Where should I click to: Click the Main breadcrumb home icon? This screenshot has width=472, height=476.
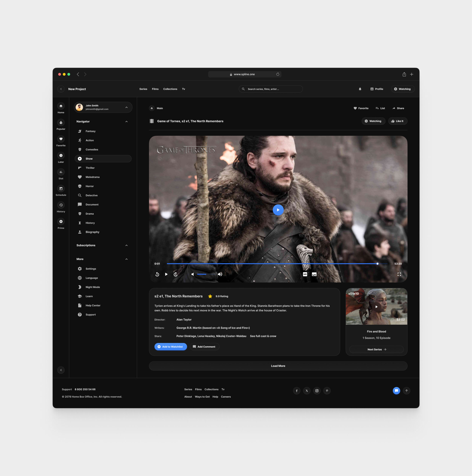coord(152,108)
